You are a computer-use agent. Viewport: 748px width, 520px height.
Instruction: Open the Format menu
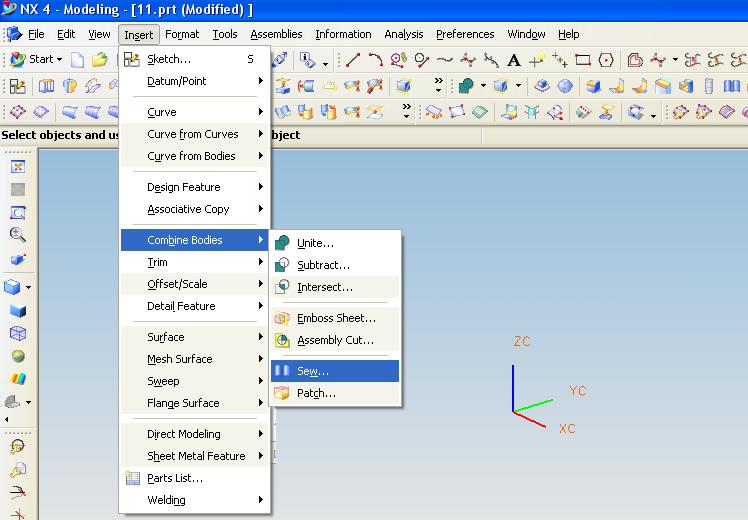pos(182,34)
